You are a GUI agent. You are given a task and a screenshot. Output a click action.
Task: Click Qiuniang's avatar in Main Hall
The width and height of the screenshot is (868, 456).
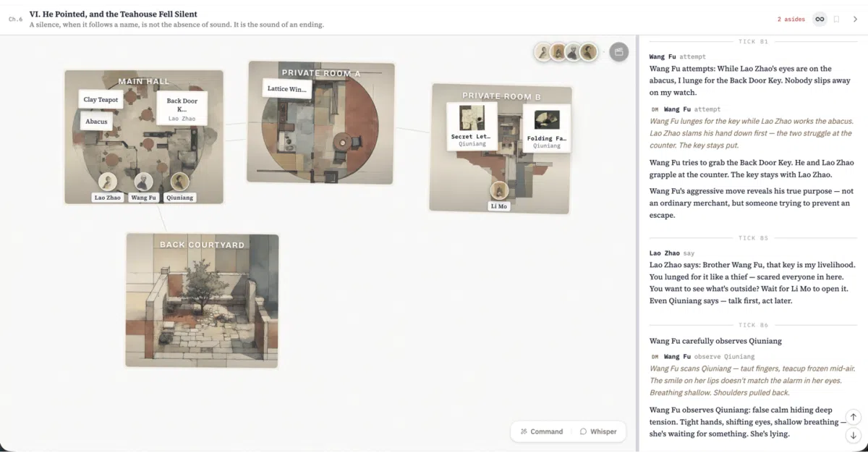tap(179, 181)
